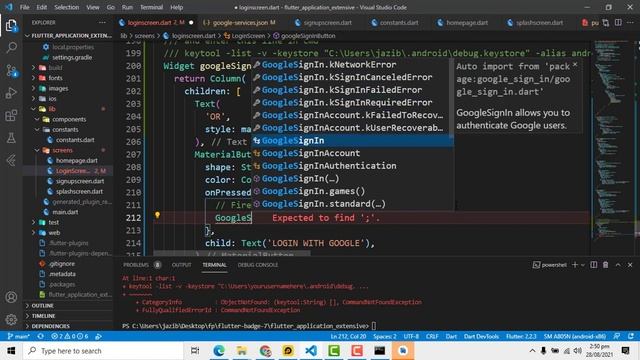This screenshot has height=360, width=640.
Task: Split the terminal pane
Action: click(x=594, y=265)
